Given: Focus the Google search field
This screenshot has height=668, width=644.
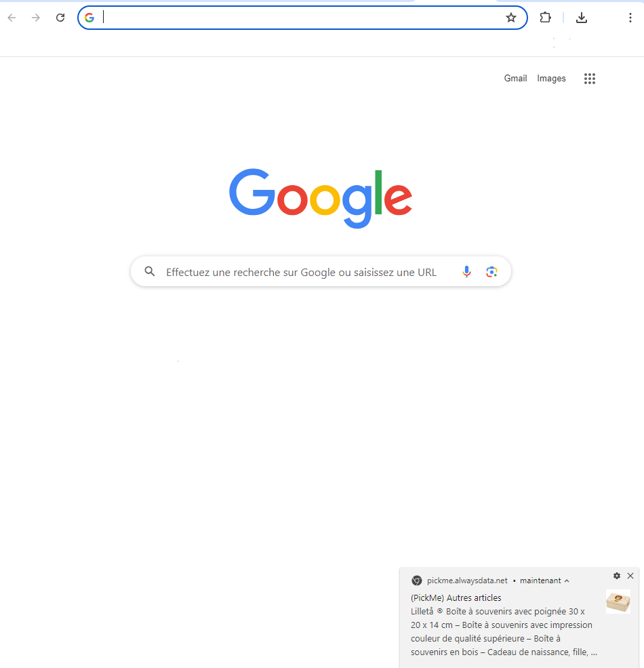Looking at the screenshot, I should (321, 271).
